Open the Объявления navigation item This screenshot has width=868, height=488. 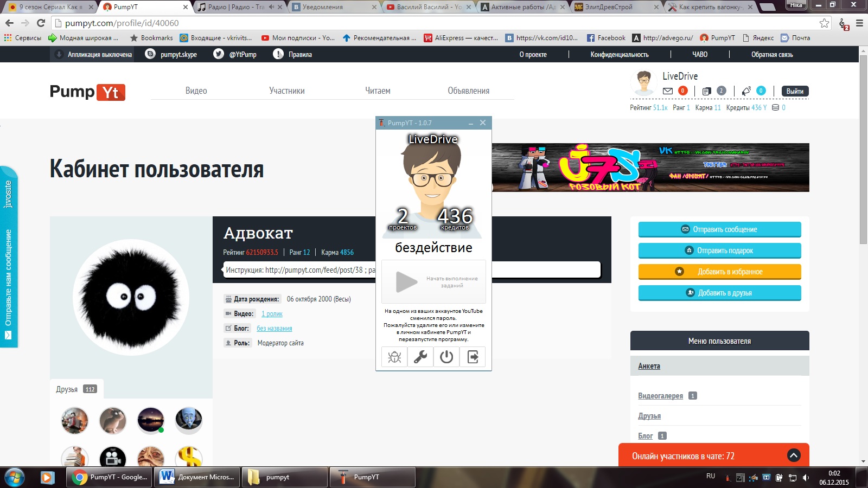point(469,91)
